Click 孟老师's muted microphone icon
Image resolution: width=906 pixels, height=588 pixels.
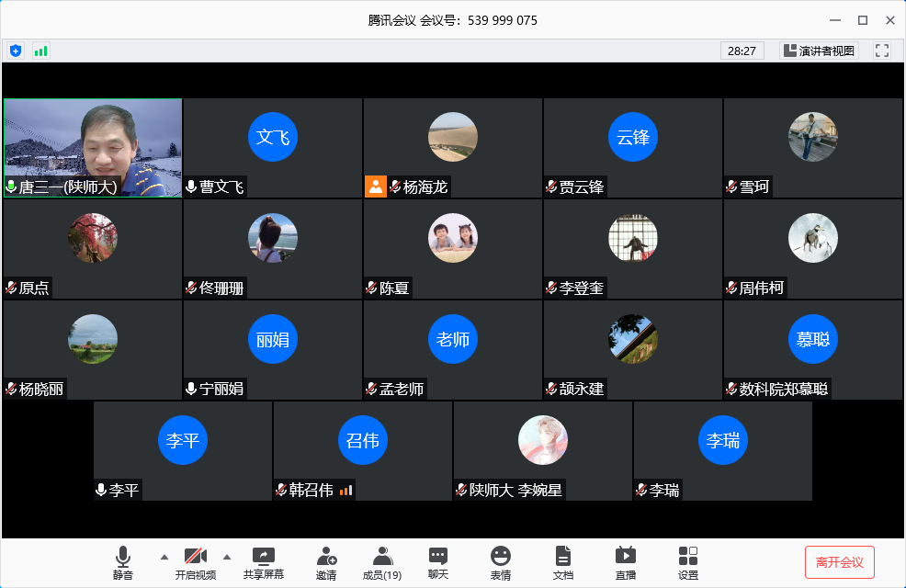coord(371,389)
